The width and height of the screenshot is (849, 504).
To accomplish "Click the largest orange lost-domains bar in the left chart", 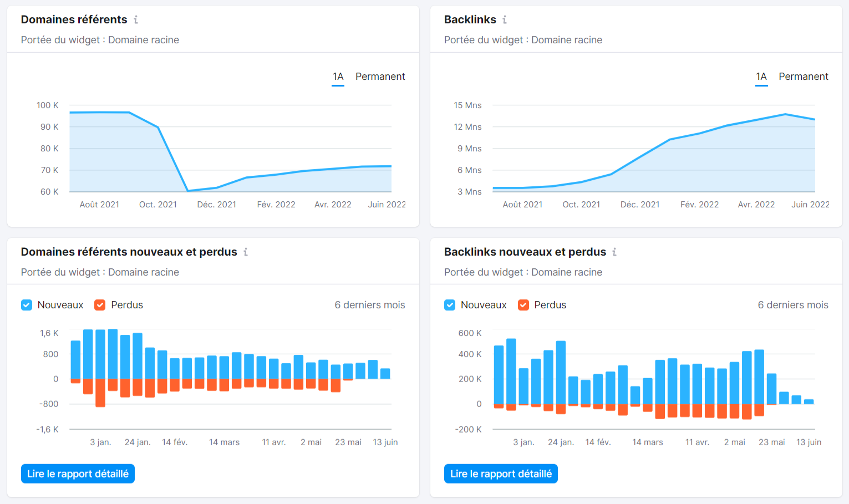I will [101, 394].
